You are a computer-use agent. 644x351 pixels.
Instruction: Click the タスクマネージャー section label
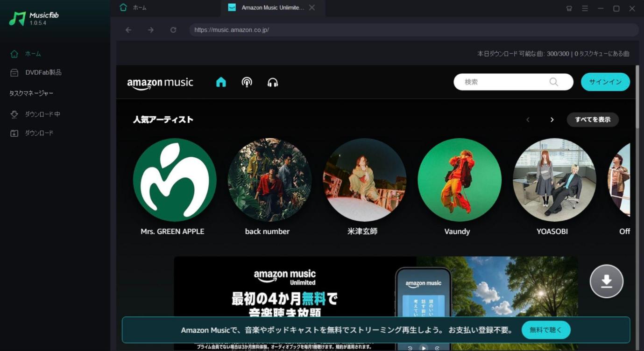pyautogui.click(x=31, y=93)
